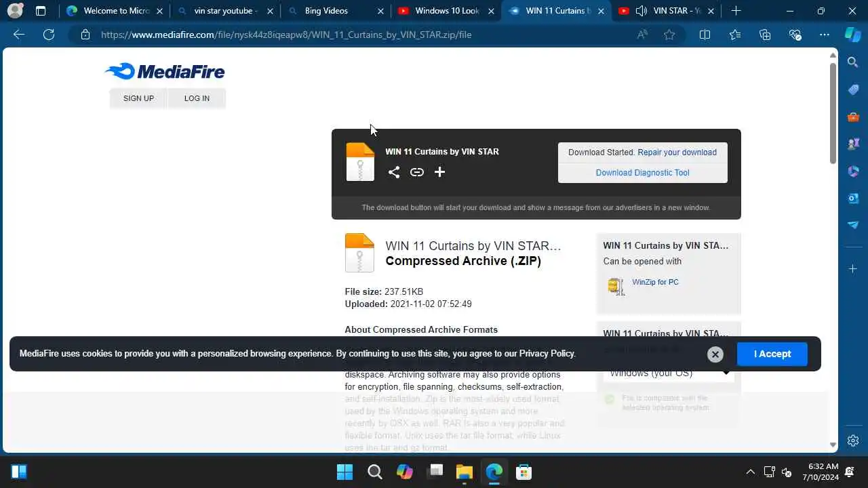Click the file size 237.51KB text
This screenshot has width=868, height=488.
tap(403, 292)
